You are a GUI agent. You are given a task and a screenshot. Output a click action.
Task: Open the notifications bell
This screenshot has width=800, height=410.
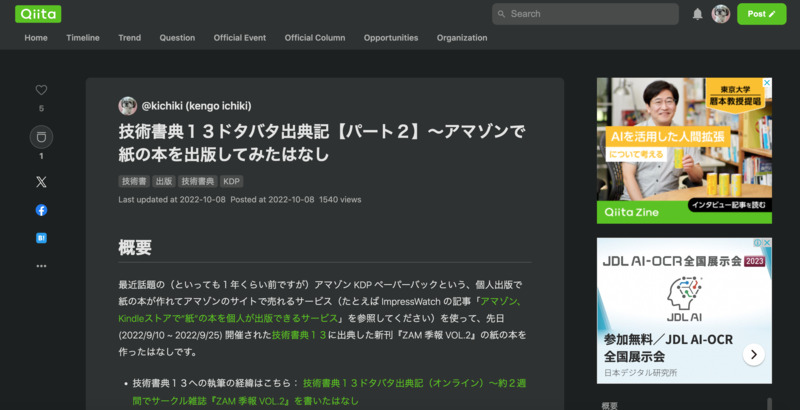tap(697, 14)
